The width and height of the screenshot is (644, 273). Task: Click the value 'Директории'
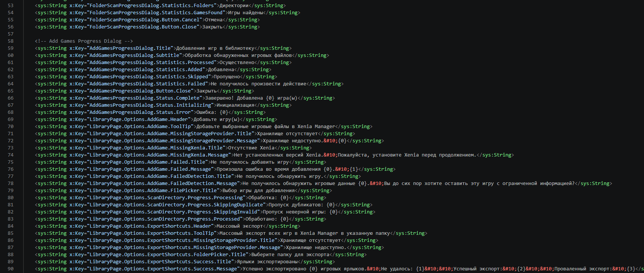coord(234,6)
